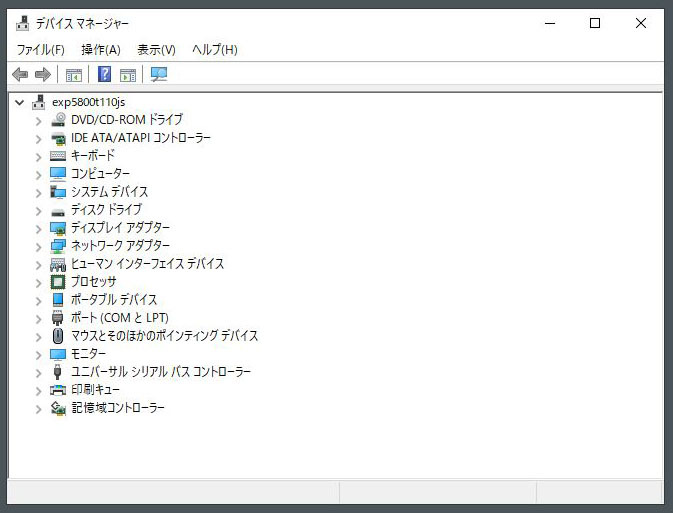The image size is (673, 513).
Task: Select the プロセッサ text label
Action: [x=94, y=281]
